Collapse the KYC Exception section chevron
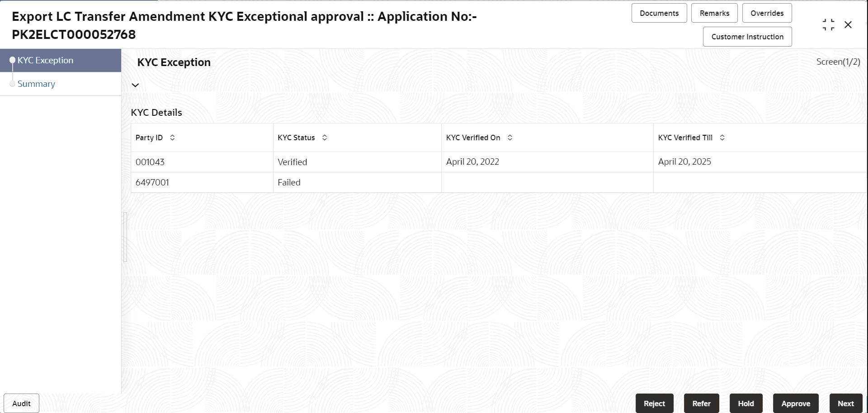 (135, 85)
